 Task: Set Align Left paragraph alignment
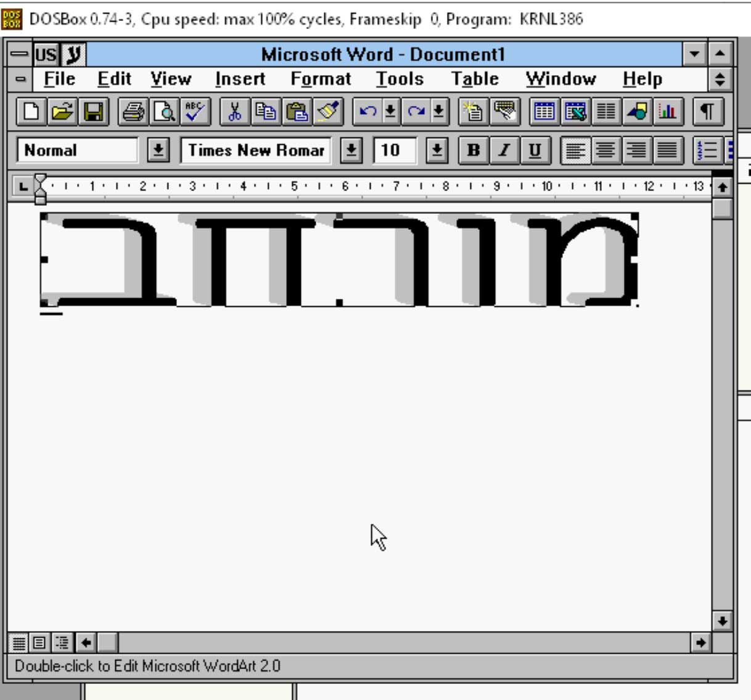[x=575, y=150]
